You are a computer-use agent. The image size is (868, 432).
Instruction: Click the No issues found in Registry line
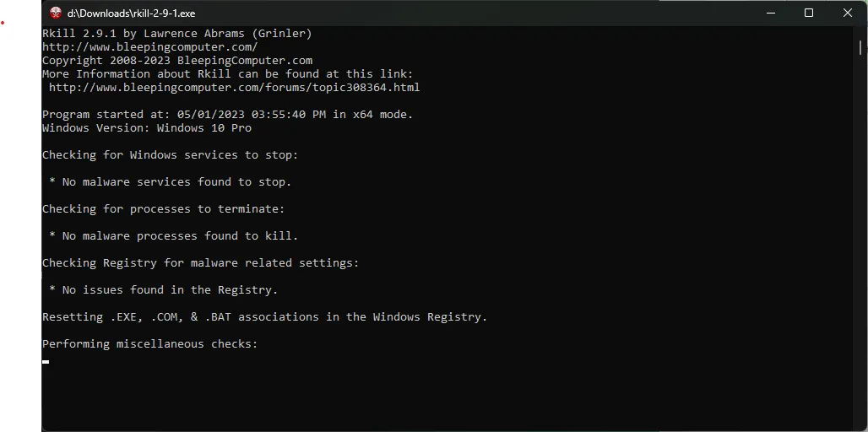coord(163,290)
